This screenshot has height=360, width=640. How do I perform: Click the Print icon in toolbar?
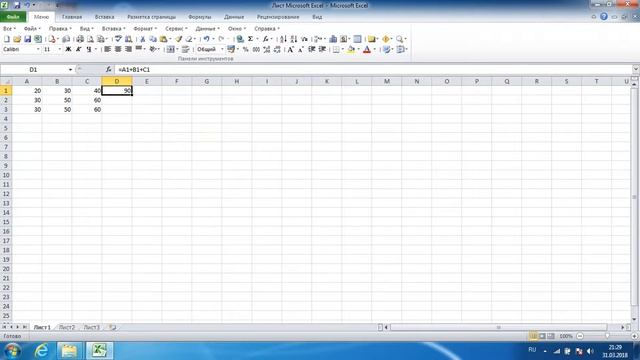tap(80, 39)
